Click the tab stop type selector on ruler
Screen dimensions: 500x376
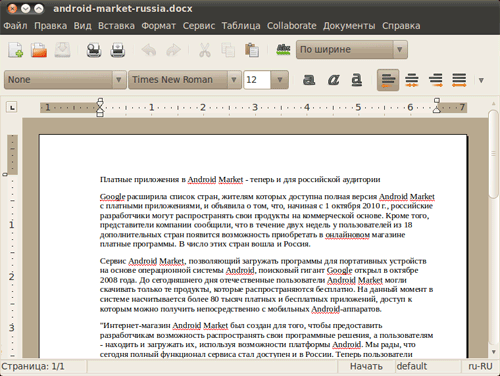(x=12, y=107)
